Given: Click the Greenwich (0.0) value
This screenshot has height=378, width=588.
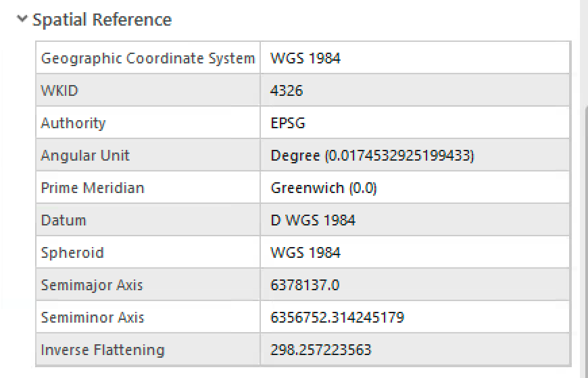Looking at the screenshot, I should pos(324,188).
